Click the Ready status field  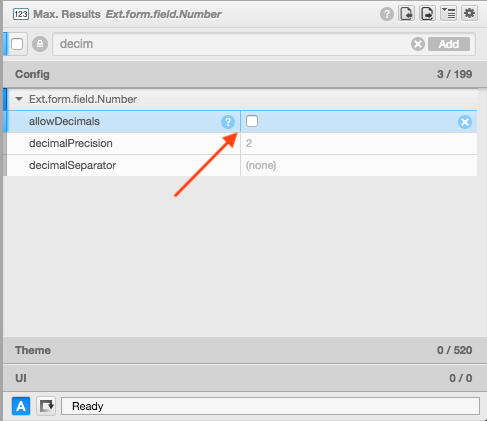click(x=270, y=406)
